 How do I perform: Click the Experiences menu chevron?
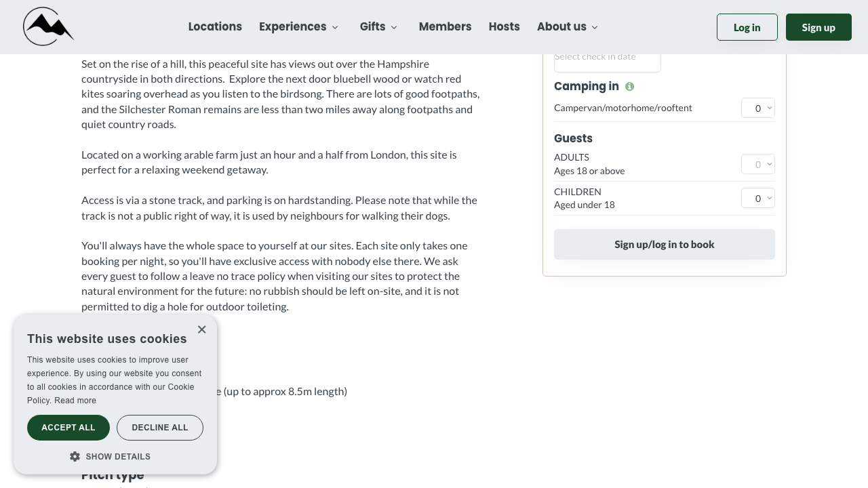point(335,28)
